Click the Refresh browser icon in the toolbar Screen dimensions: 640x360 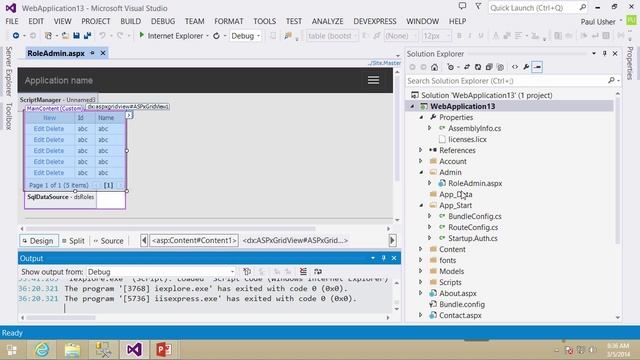tap(216, 36)
